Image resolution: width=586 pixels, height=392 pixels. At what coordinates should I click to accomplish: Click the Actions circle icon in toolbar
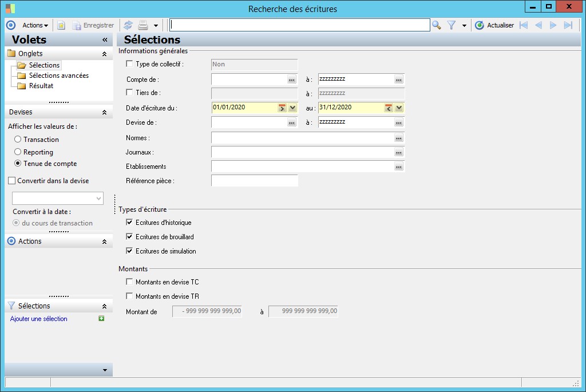click(11, 25)
